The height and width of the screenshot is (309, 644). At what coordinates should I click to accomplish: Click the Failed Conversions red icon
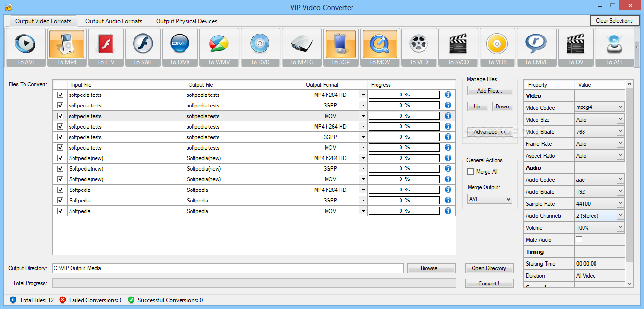tap(62, 300)
